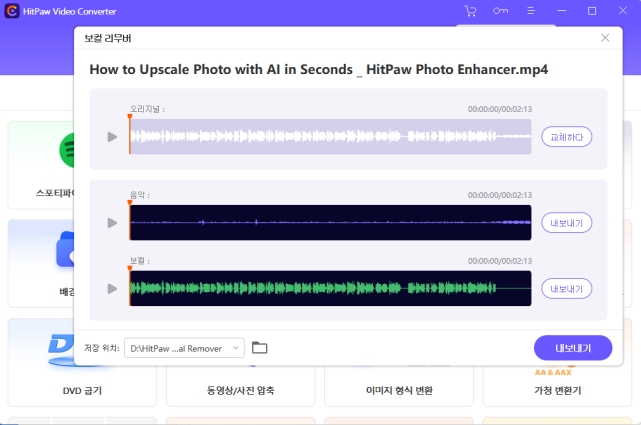641x425 pixels.
Task: Open the shopping cart icon
Action: pyautogui.click(x=471, y=11)
